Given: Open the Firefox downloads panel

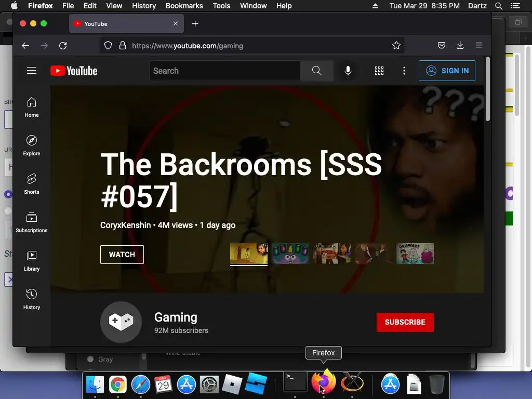Looking at the screenshot, I should (x=460, y=45).
